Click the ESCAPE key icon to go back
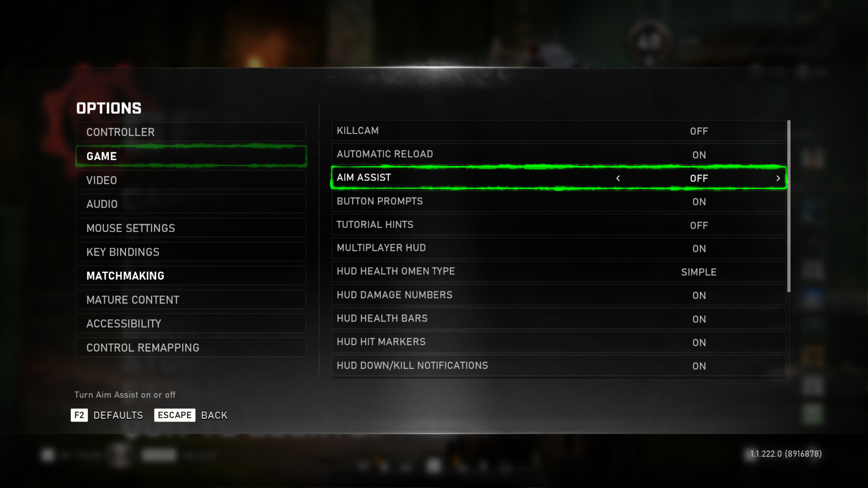The height and width of the screenshot is (488, 868). tap(175, 415)
